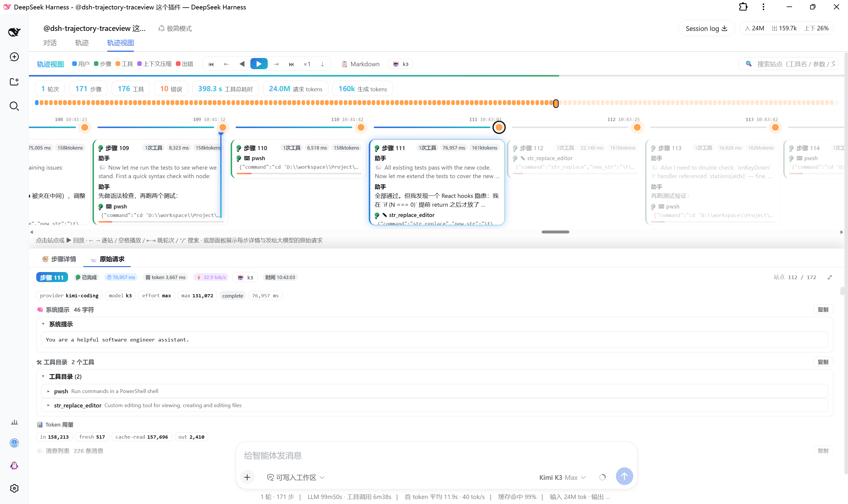Open the DeepSeek whale logo home

coord(14,32)
